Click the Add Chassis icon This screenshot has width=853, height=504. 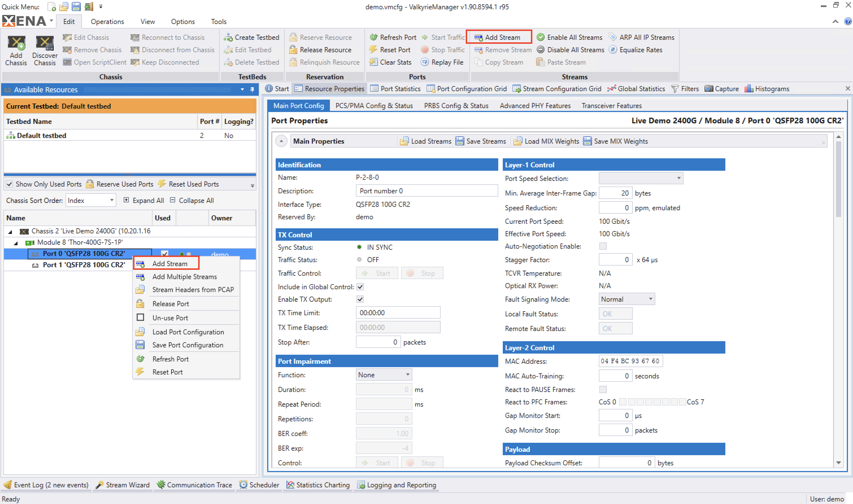(16, 50)
